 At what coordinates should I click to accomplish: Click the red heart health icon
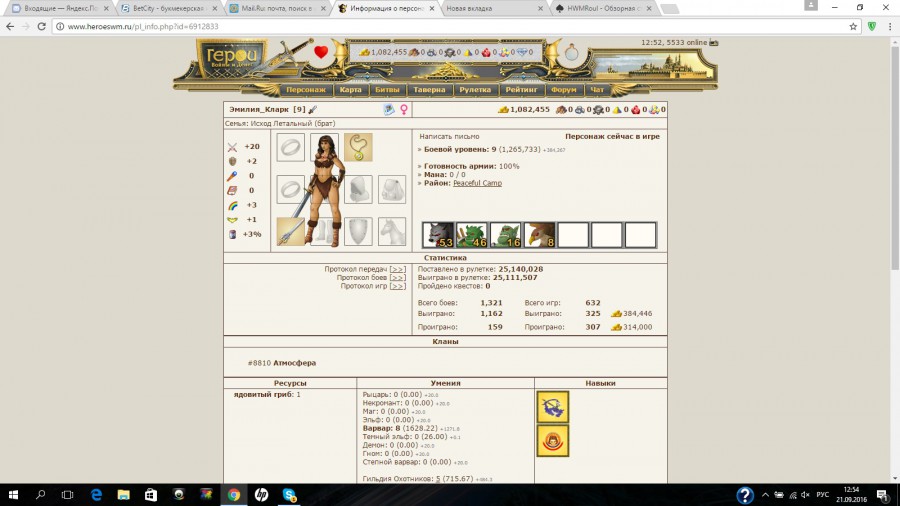tap(321, 52)
